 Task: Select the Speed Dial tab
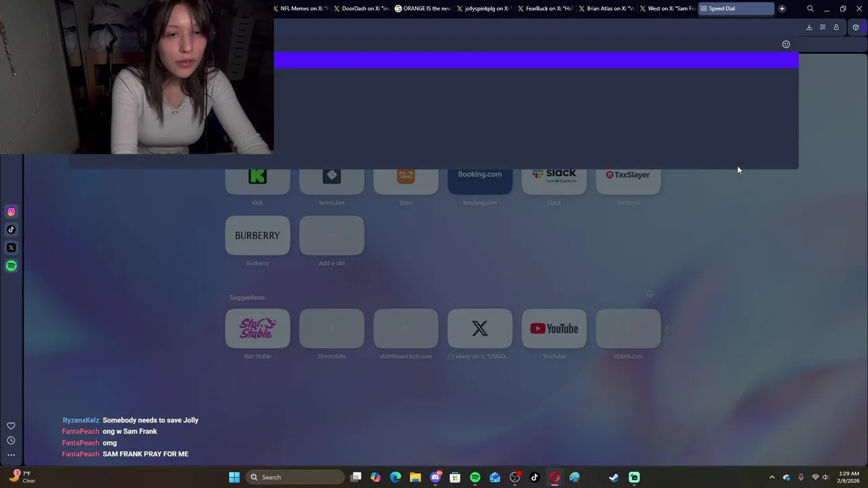[736, 9]
